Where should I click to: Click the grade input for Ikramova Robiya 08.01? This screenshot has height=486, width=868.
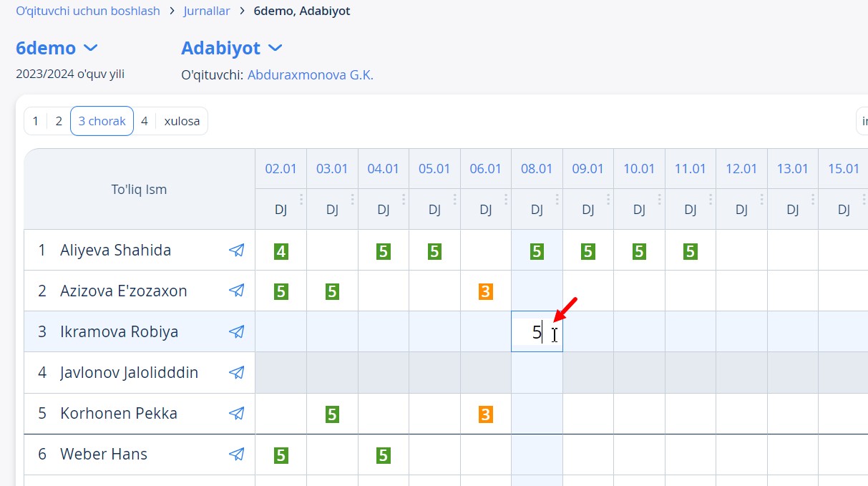point(537,331)
